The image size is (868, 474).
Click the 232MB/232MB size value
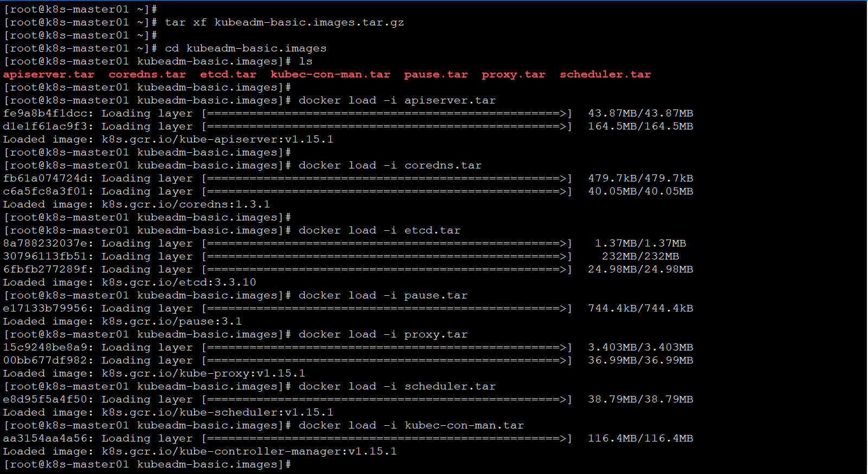click(641, 256)
